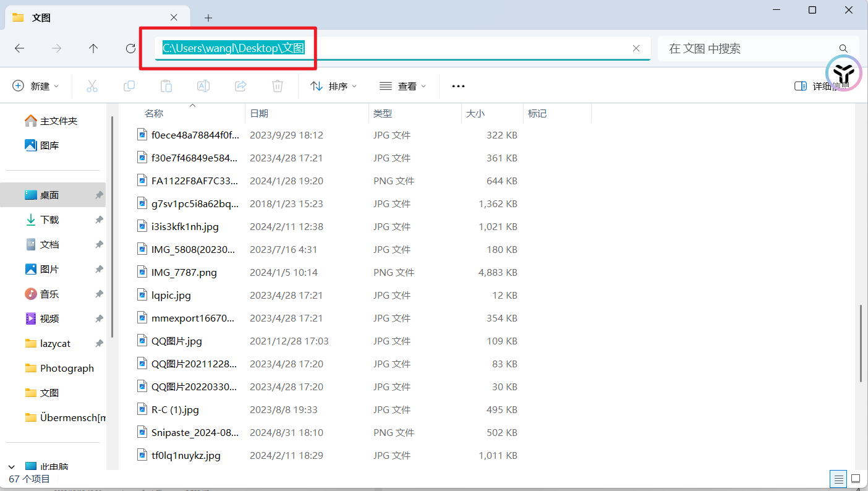
Task: Open the 排序 sort dropdown
Action: [334, 86]
